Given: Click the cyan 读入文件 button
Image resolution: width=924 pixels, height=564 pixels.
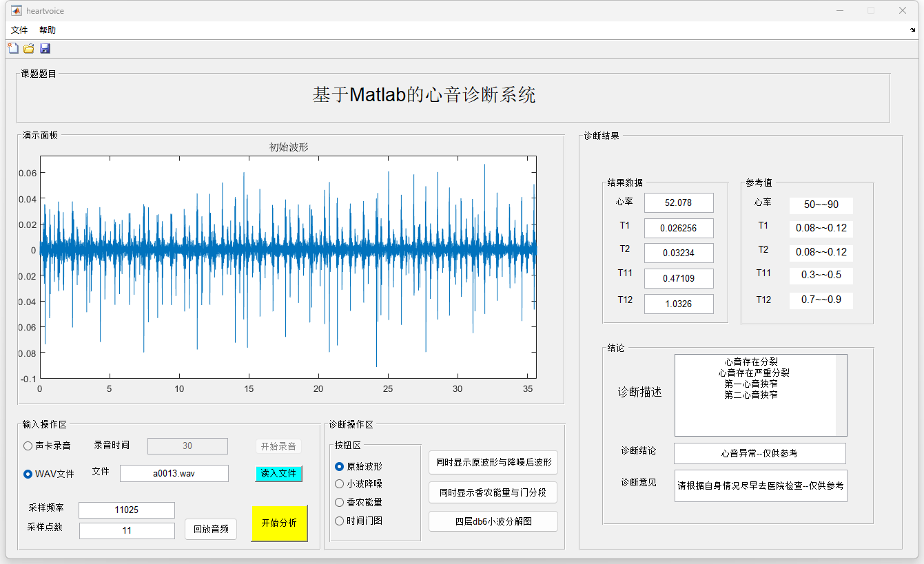Looking at the screenshot, I should click(278, 474).
